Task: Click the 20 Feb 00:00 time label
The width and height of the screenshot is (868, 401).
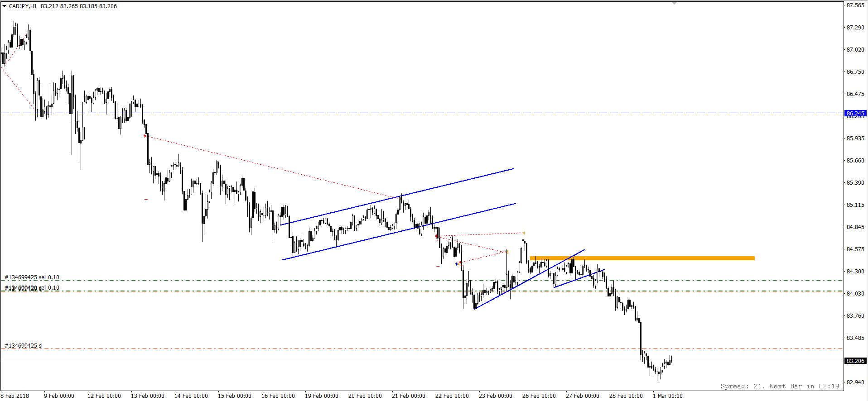Action: 365,396
